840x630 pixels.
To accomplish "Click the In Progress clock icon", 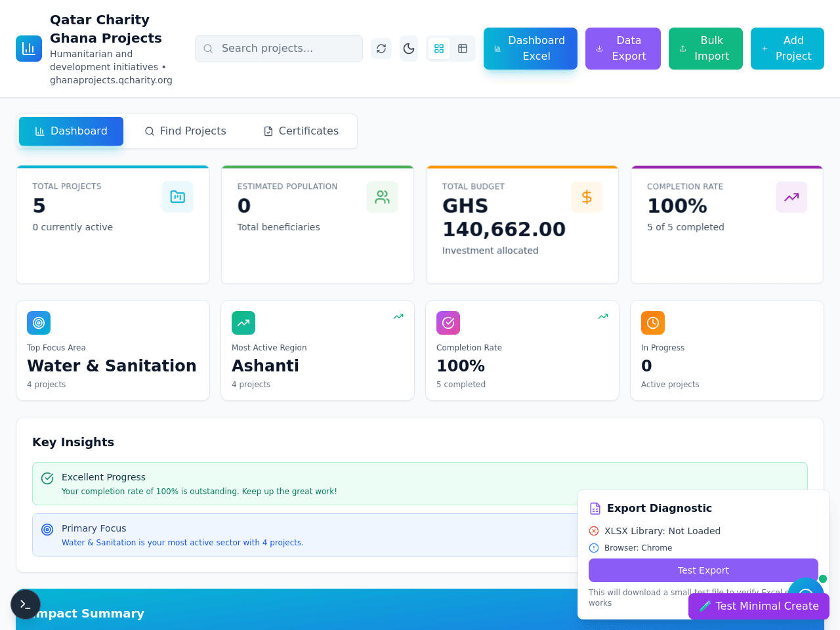I will pyautogui.click(x=653, y=323).
